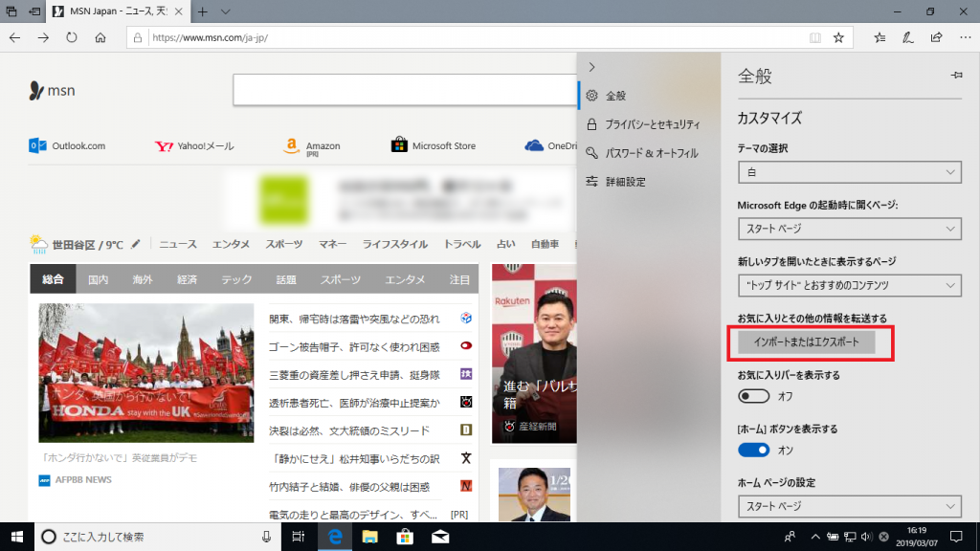Refresh the page with the reload icon
Viewport: 980px width, 551px height.
pos(71,37)
